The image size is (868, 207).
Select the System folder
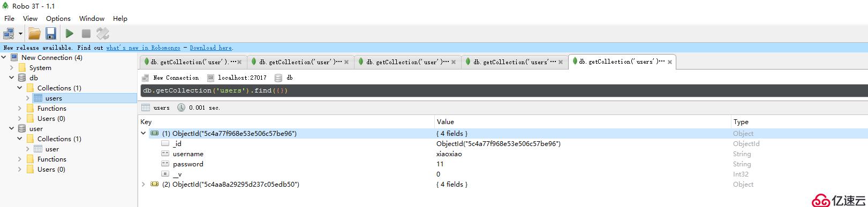40,67
